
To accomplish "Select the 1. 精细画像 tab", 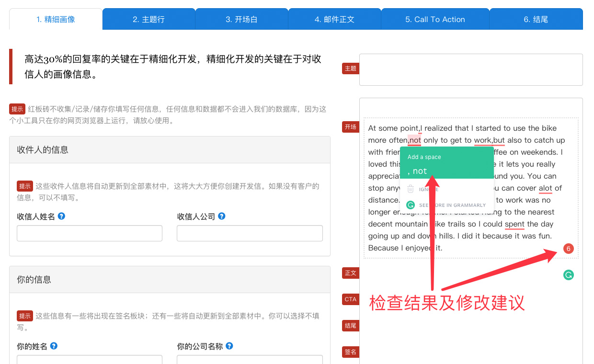I will tap(56, 19).
